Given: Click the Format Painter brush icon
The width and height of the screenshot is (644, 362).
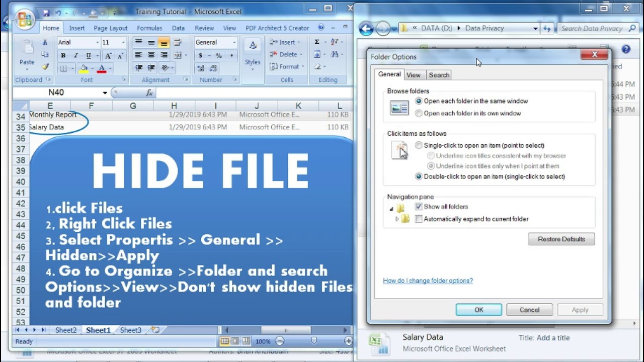Looking at the screenshot, I should click(45, 66).
